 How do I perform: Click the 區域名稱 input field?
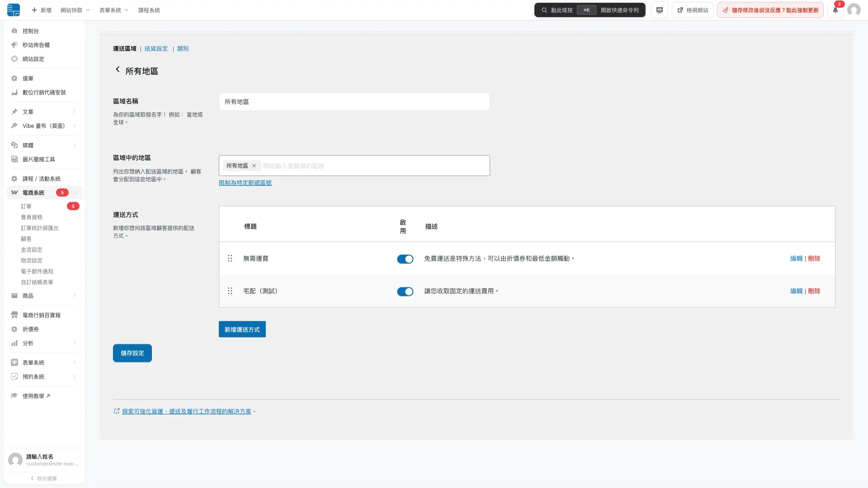354,102
